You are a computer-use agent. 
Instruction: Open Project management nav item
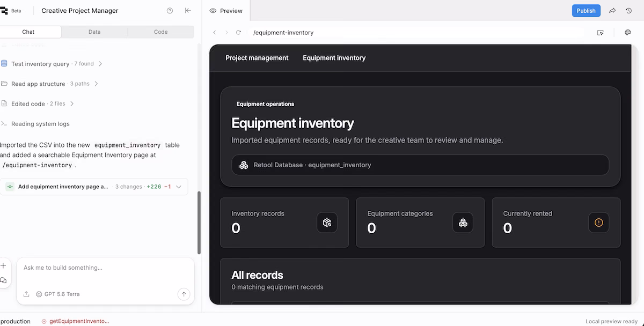click(x=257, y=58)
